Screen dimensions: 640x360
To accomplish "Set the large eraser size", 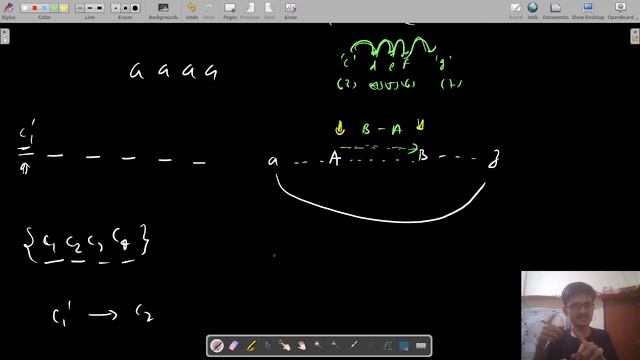I will pos(135,8).
